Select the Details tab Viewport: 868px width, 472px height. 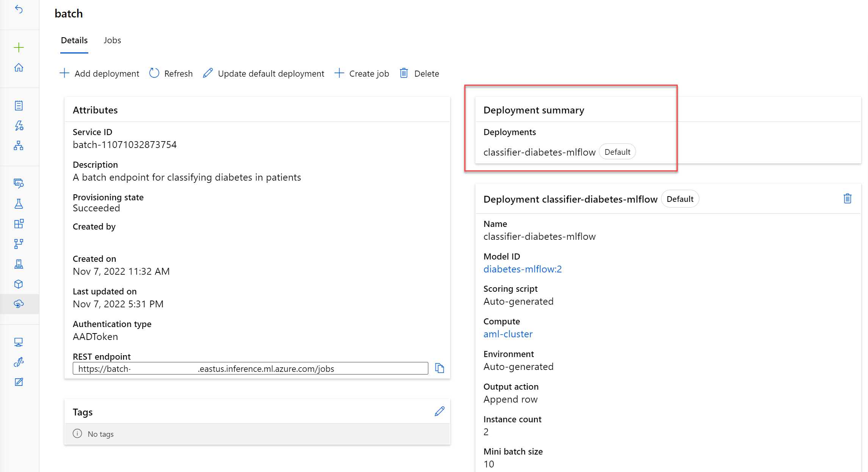[74, 40]
